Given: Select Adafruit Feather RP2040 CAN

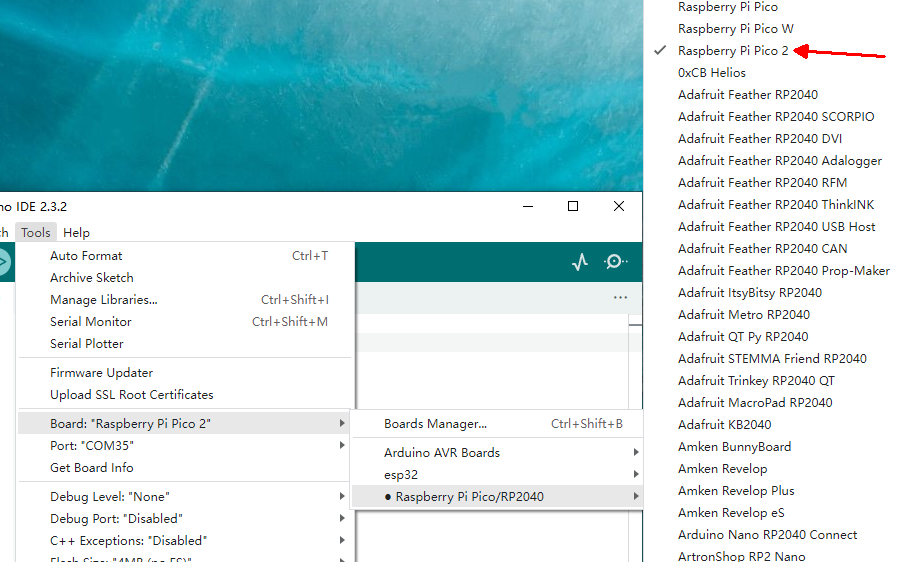Looking at the screenshot, I should (763, 249).
